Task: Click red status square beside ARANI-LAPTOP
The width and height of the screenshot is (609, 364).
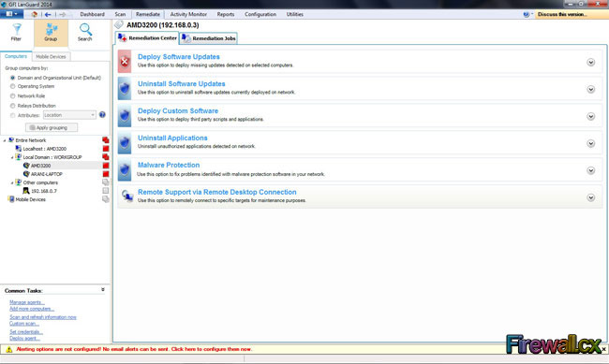Action: pos(106,174)
